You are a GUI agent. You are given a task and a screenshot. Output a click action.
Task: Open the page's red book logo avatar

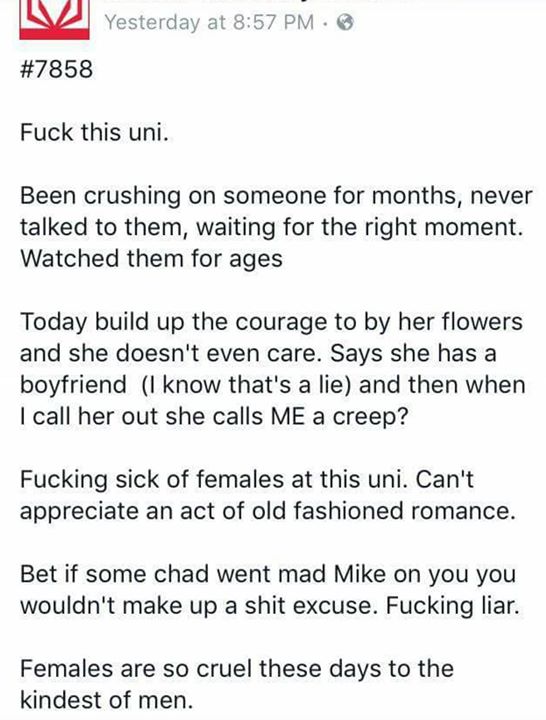[x=54, y=19]
